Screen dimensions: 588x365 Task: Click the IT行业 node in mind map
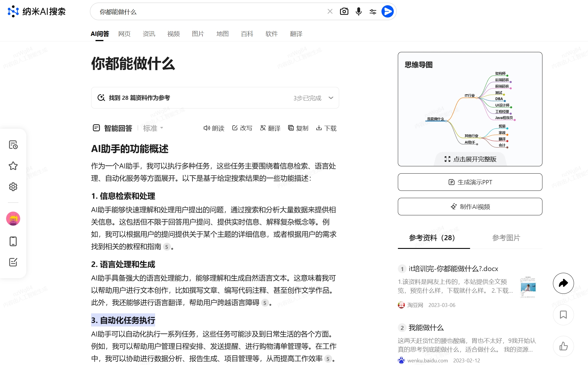click(x=470, y=96)
